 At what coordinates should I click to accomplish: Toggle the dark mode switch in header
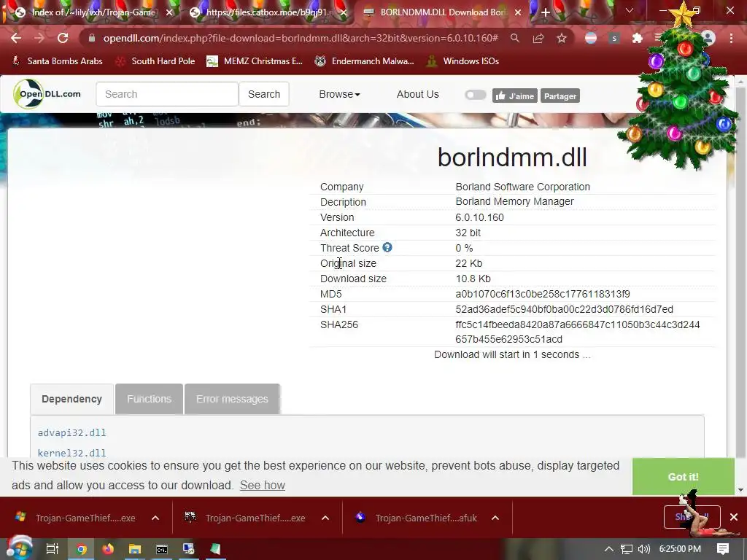click(x=475, y=95)
